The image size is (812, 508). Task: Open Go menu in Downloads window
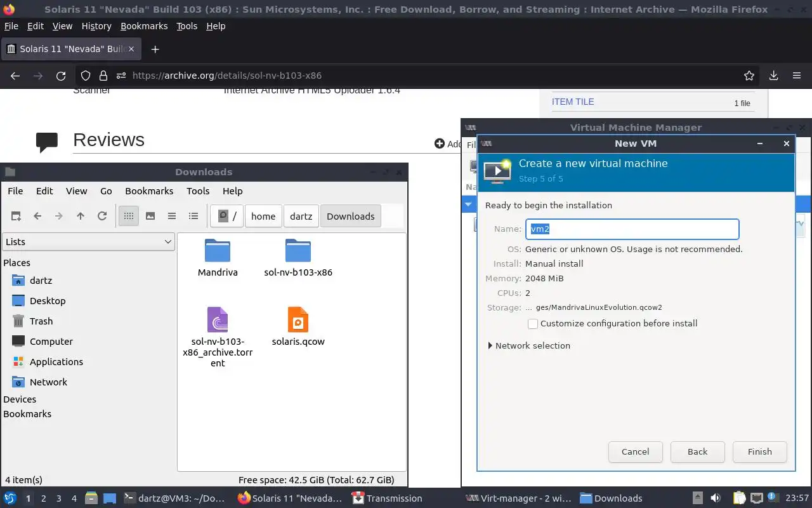[x=106, y=190]
